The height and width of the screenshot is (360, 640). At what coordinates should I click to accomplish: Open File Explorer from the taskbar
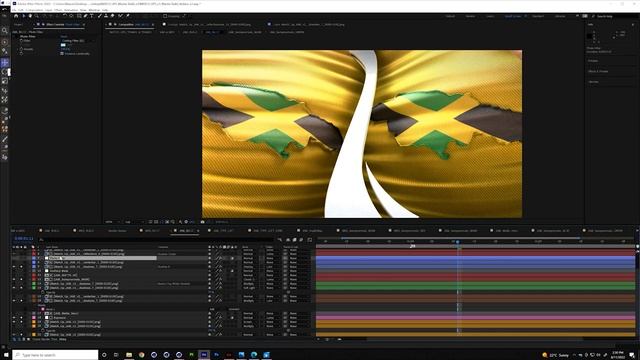tap(129, 355)
